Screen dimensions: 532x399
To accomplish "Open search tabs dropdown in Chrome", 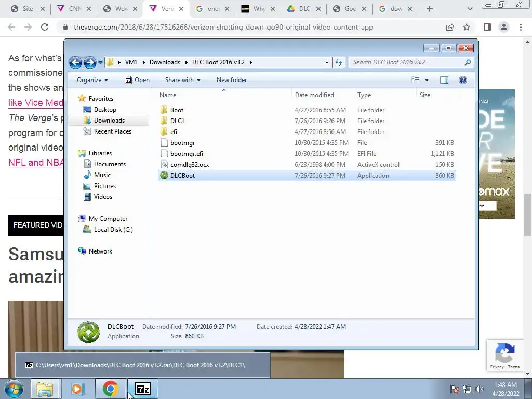I will 470,9.
